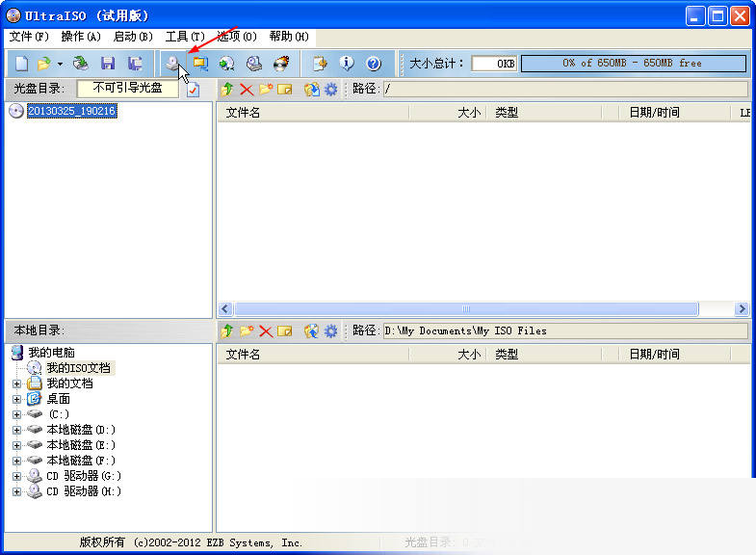Click the add files icon in local pane
The height and width of the screenshot is (555, 756).
coord(311,330)
